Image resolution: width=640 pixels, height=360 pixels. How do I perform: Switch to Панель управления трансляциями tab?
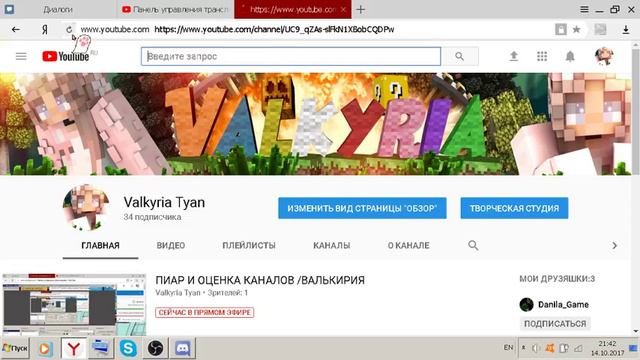tap(176, 9)
